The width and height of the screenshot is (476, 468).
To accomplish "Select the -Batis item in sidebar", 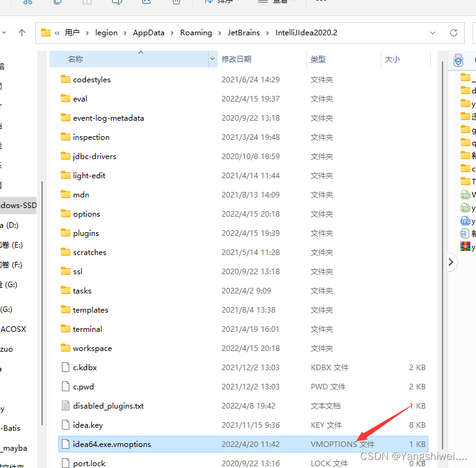I will (x=11, y=428).
